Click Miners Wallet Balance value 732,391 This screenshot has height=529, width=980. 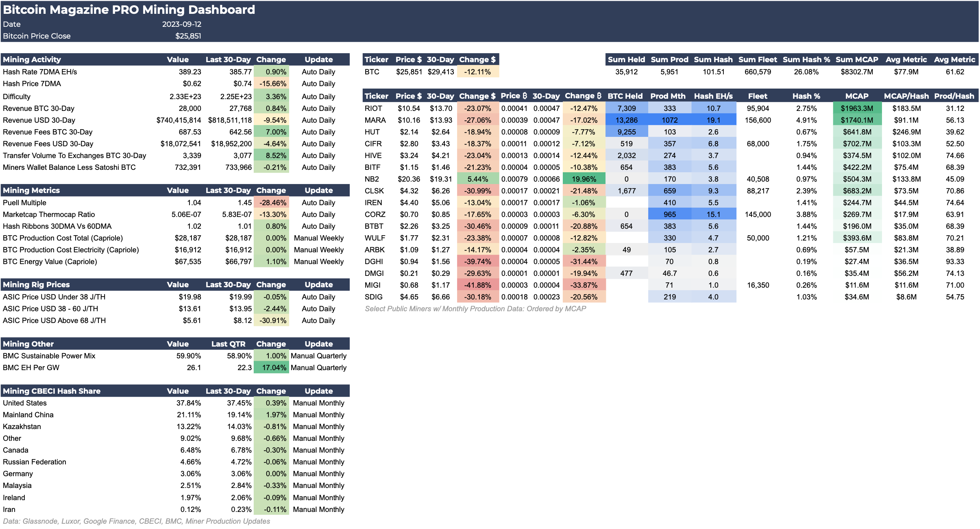coord(188,167)
